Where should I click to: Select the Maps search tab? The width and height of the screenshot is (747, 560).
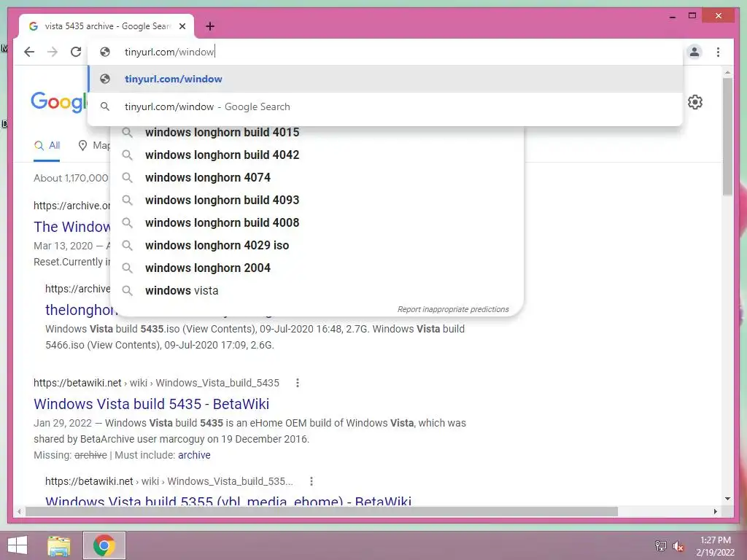tap(94, 146)
